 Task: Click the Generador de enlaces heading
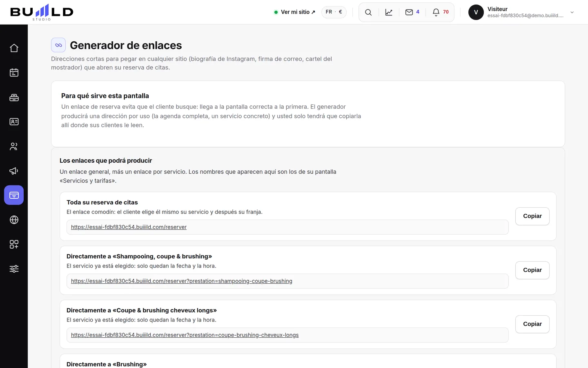[126, 45]
